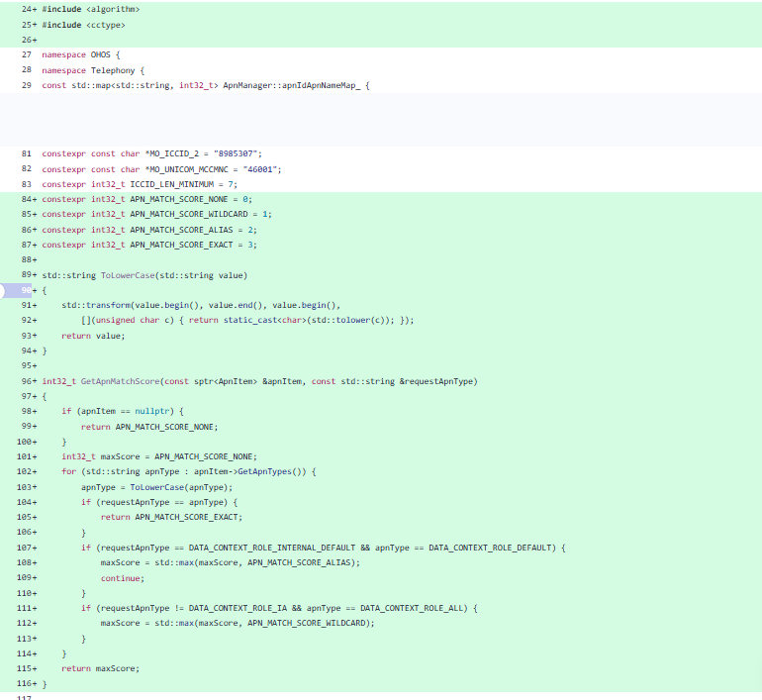The width and height of the screenshot is (762, 700).
Task: Click the continue statement on line 109
Action: coord(123,578)
